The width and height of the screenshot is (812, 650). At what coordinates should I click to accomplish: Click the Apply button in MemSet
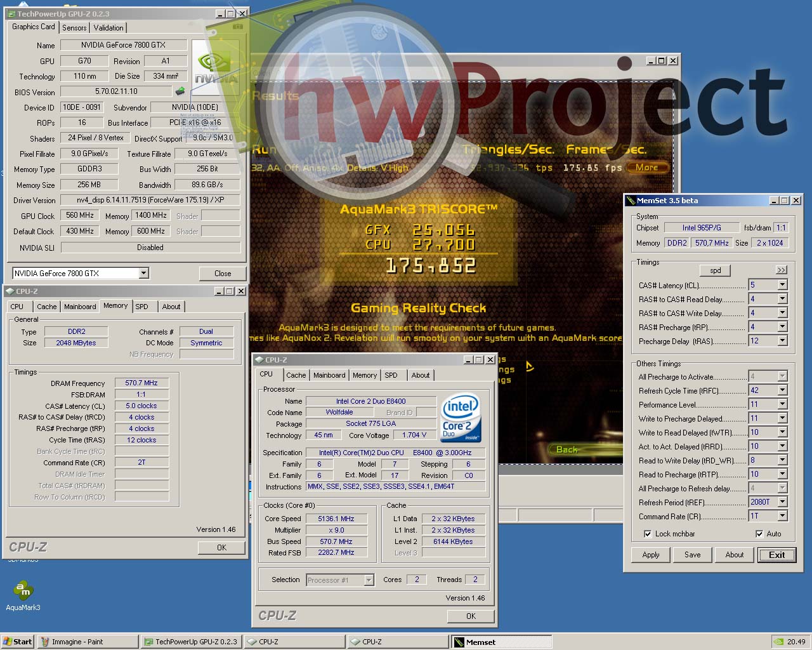651,555
